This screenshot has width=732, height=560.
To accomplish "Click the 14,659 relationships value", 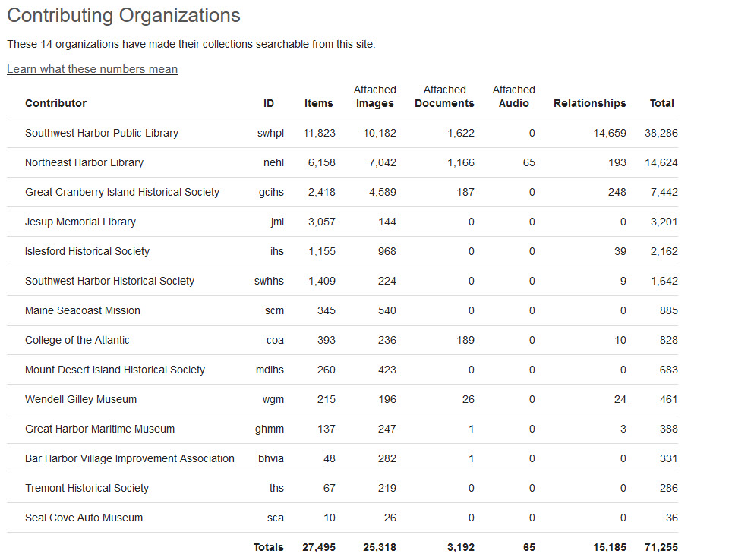I will click(610, 133).
